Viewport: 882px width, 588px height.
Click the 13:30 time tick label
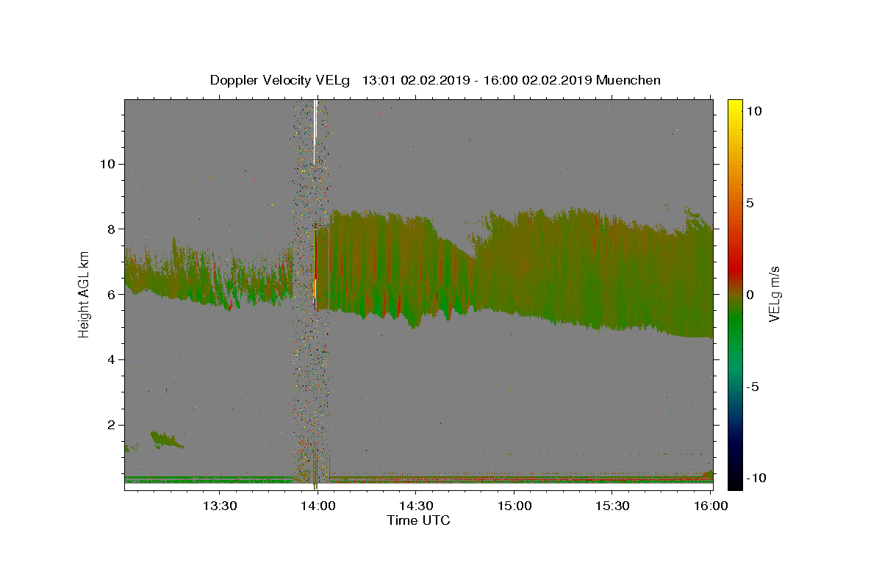point(220,506)
